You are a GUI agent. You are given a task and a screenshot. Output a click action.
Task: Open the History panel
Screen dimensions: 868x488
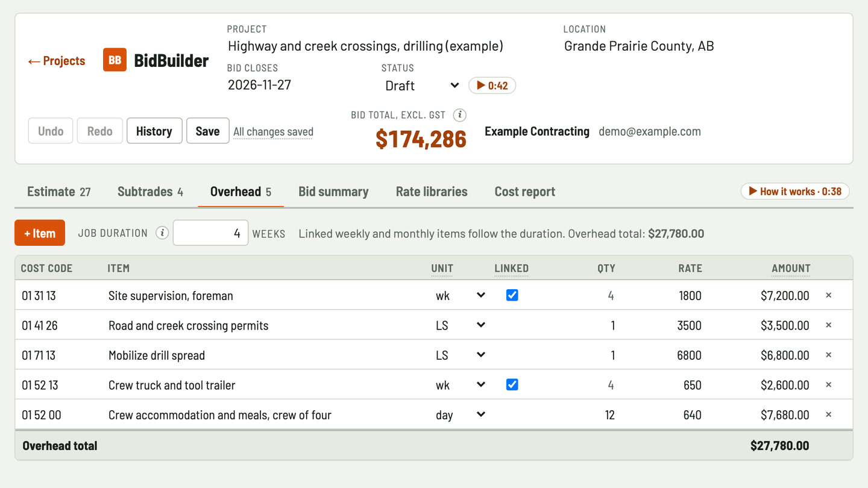pyautogui.click(x=154, y=131)
